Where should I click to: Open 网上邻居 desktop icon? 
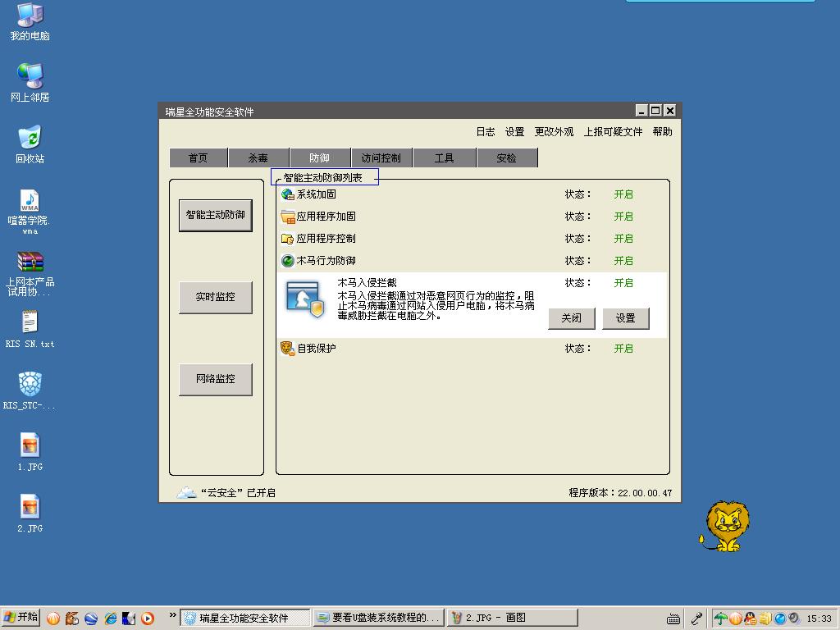(x=30, y=83)
